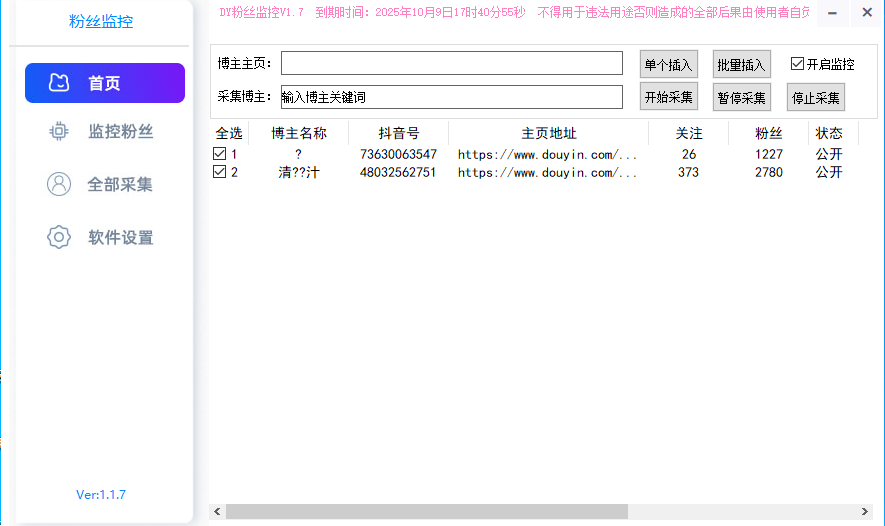Viewport: 885px width, 526px height.
Task: Uncheck the checkbox for row 1
Action: pyautogui.click(x=219, y=154)
